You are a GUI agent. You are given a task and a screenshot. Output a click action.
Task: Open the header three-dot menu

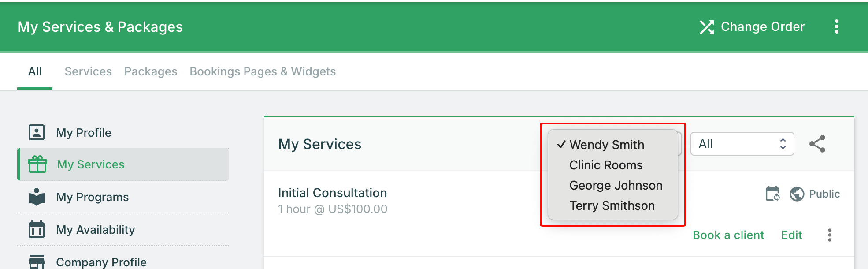click(x=836, y=27)
